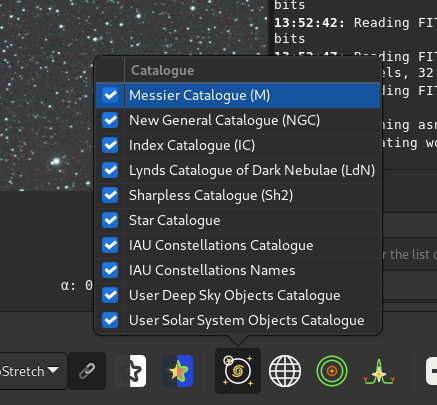Select IAU Constellations Catalogue row text
Image resolution: width=437 pixels, height=405 pixels.
pos(221,245)
